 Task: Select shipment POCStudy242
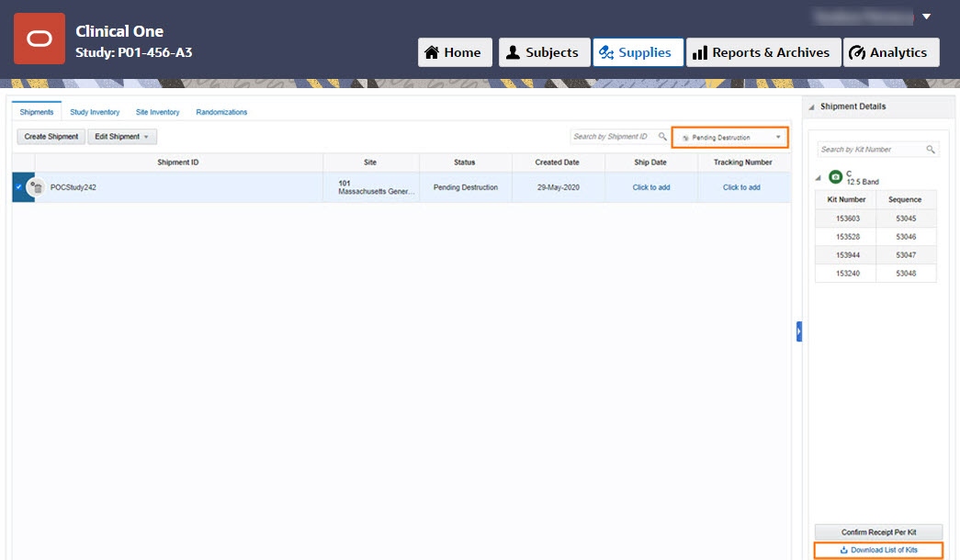click(x=73, y=187)
